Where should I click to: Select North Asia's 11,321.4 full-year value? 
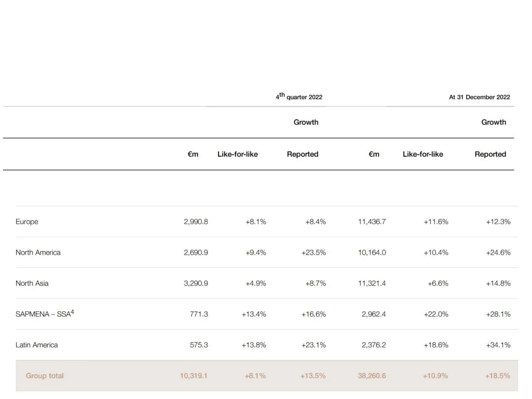[372, 283]
